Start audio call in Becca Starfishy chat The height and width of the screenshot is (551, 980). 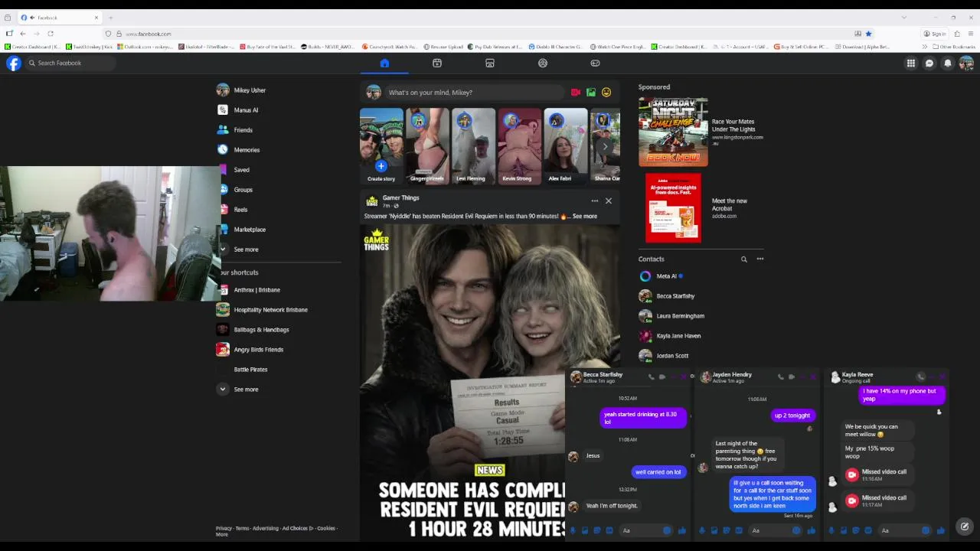pos(652,377)
